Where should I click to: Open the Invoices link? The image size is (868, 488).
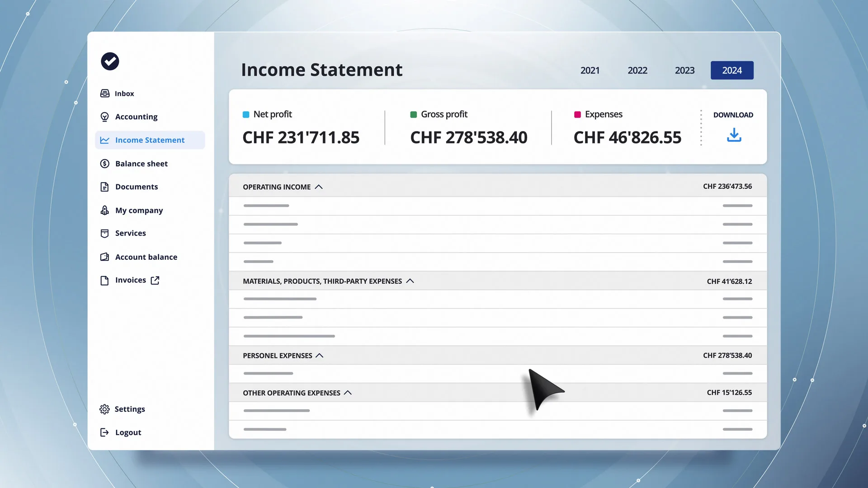coord(131,280)
